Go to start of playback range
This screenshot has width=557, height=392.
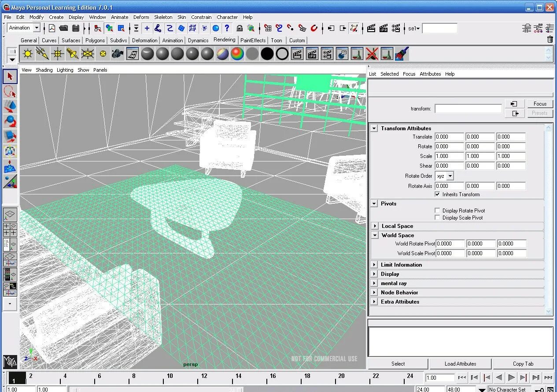[462, 377]
